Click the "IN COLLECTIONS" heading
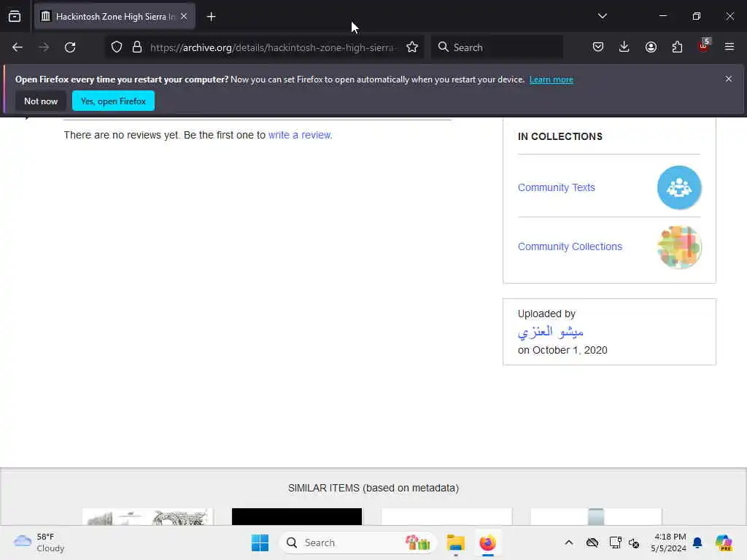Image resolution: width=747 pixels, height=560 pixels. point(560,136)
